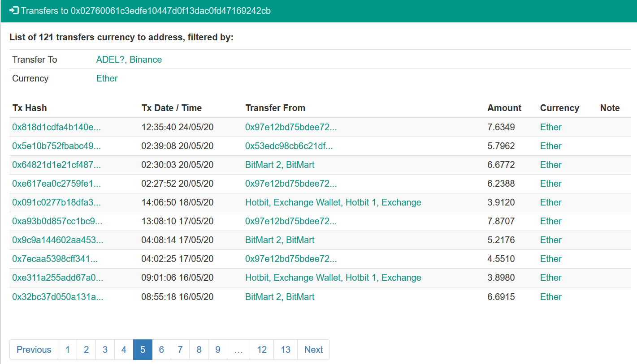
Task: Open sender address 0x53edc98cb6c21df...
Action: tap(289, 146)
